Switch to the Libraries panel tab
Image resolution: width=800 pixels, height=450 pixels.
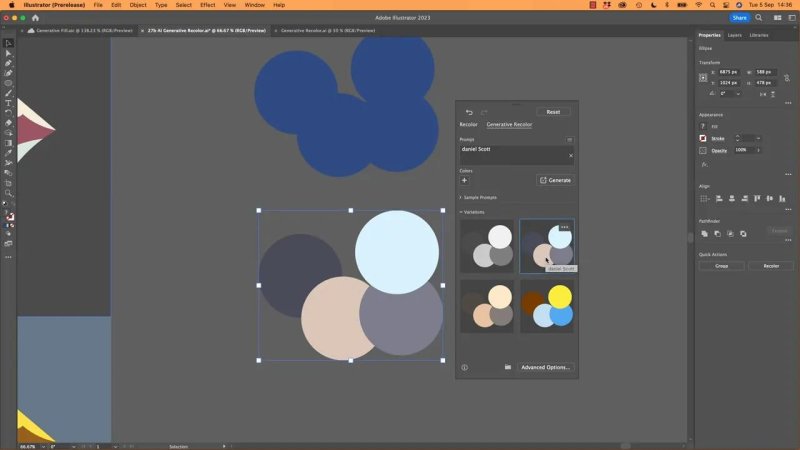point(759,35)
